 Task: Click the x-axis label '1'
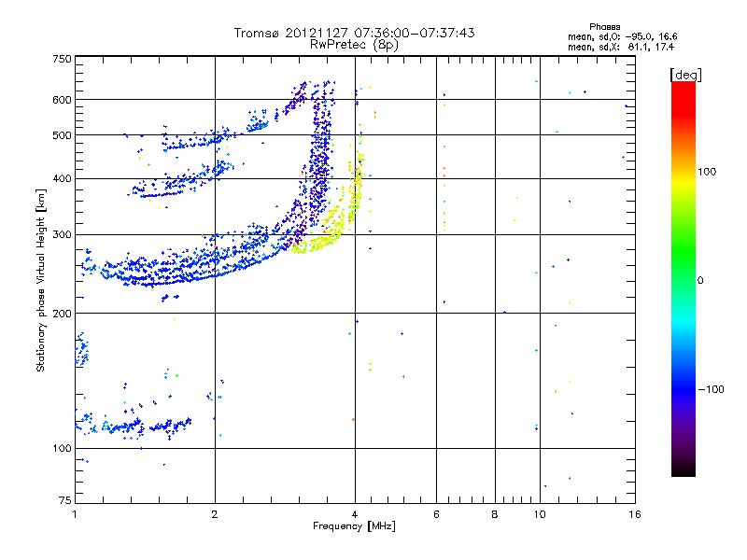tap(75, 514)
